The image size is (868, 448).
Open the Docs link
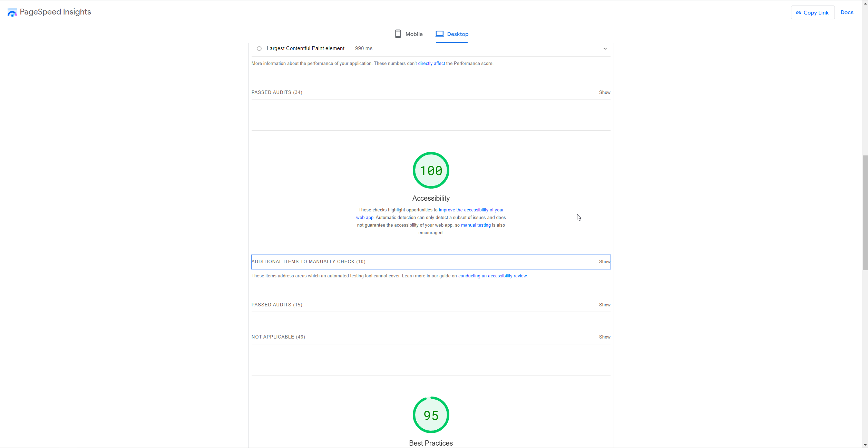(847, 12)
